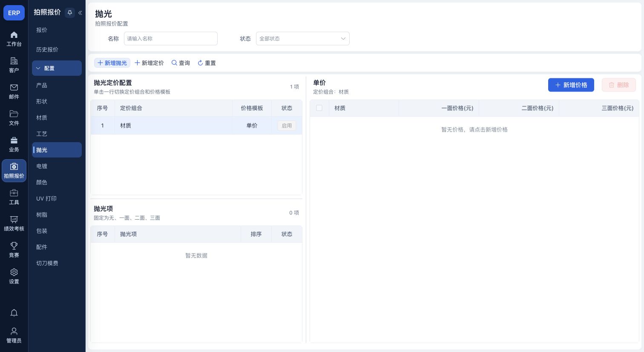
Task: Toggle 启用 status for 材质 row
Action: coord(287,126)
